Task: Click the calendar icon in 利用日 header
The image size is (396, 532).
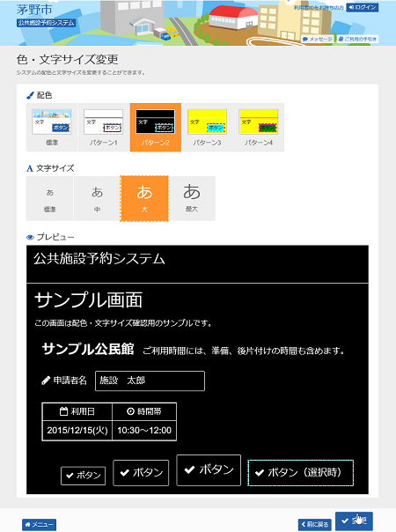Action: coord(63,411)
